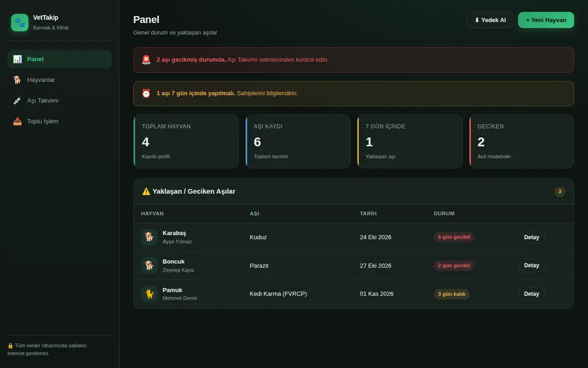Click the Geciken stat card
The width and height of the screenshot is (588, 368).
(522, 141)
